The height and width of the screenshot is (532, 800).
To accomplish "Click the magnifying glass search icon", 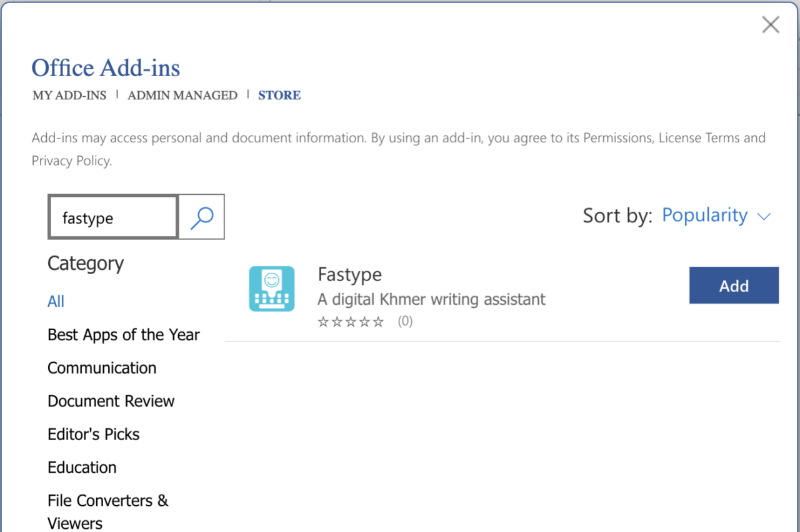I will click(x=201, y=217).
